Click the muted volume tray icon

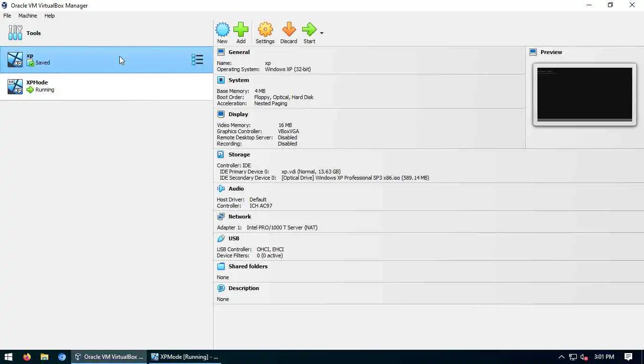click(x=584, y=357)
